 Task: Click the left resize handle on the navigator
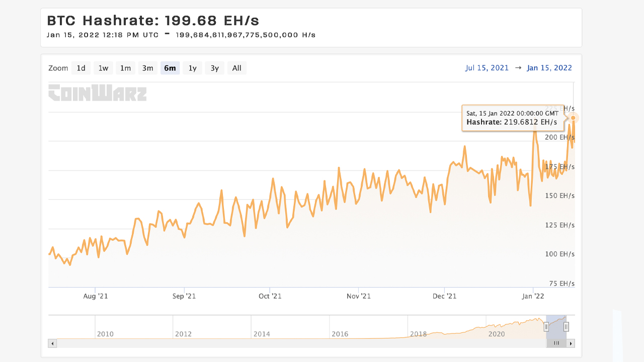[x=546, y=327]
